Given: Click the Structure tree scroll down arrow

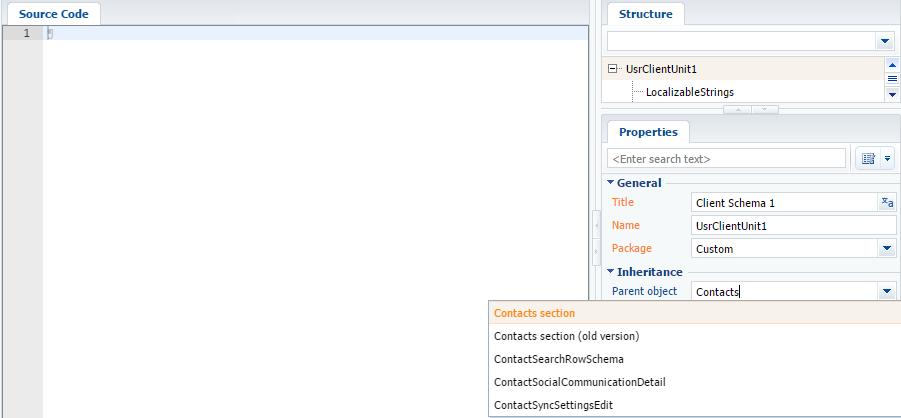Looking at the screenshot, I should (892, 94).
